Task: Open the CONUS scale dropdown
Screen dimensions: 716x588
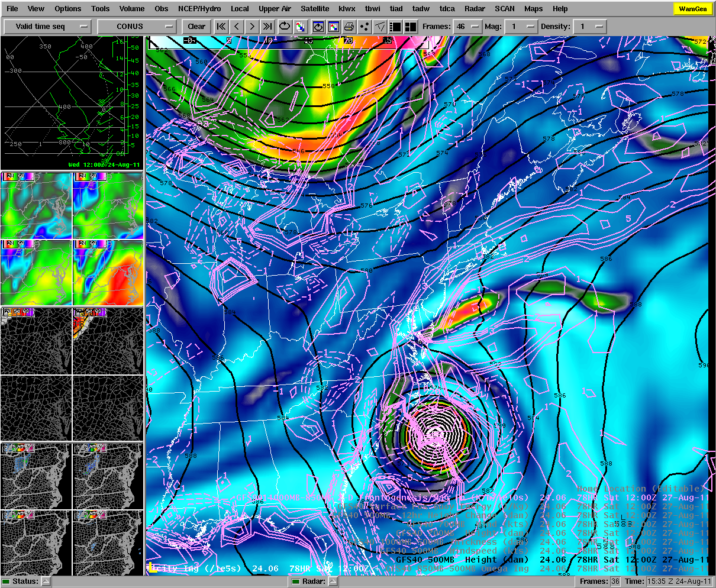Action: click(137, 27)
